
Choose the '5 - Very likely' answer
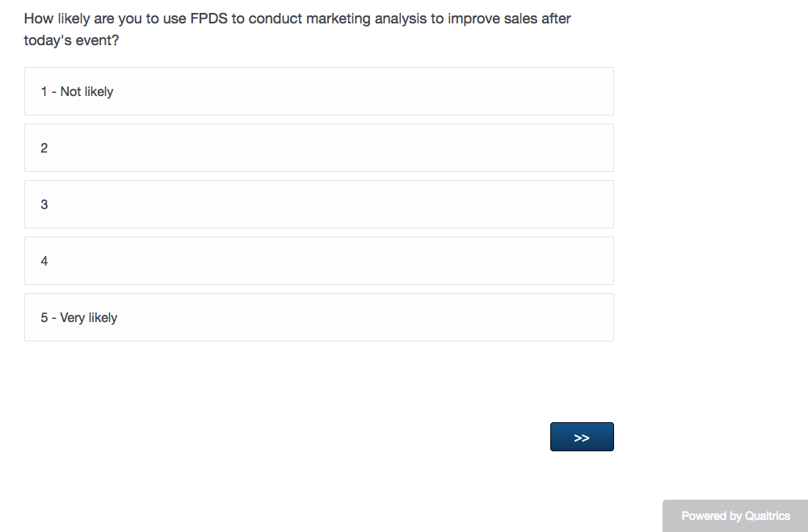point(318,317)
